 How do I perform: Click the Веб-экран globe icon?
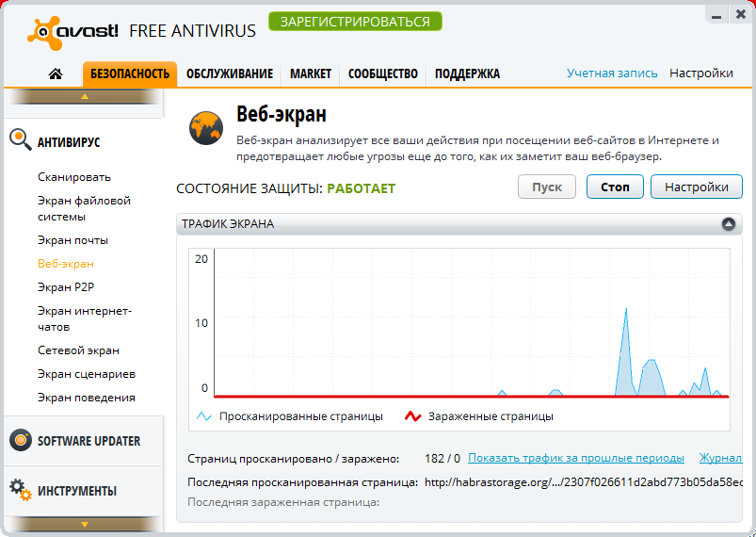point(206,128)
